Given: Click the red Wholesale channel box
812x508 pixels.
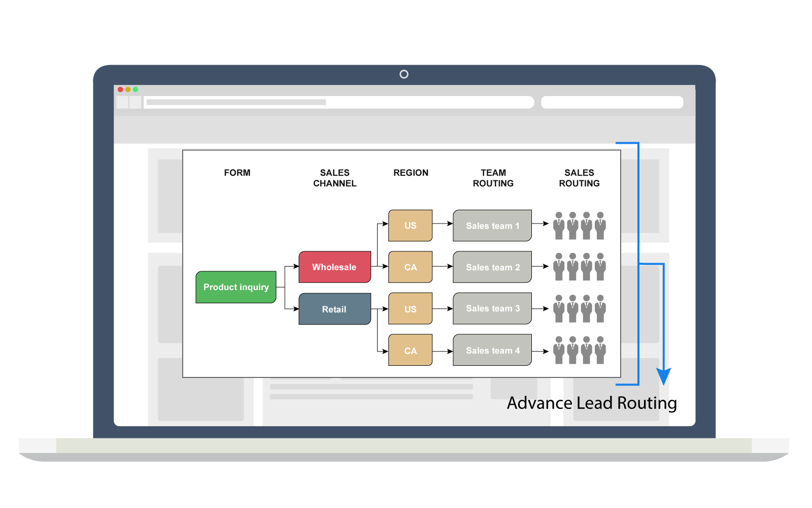Looking at the screenshot, I should click(x=334, y=267).
